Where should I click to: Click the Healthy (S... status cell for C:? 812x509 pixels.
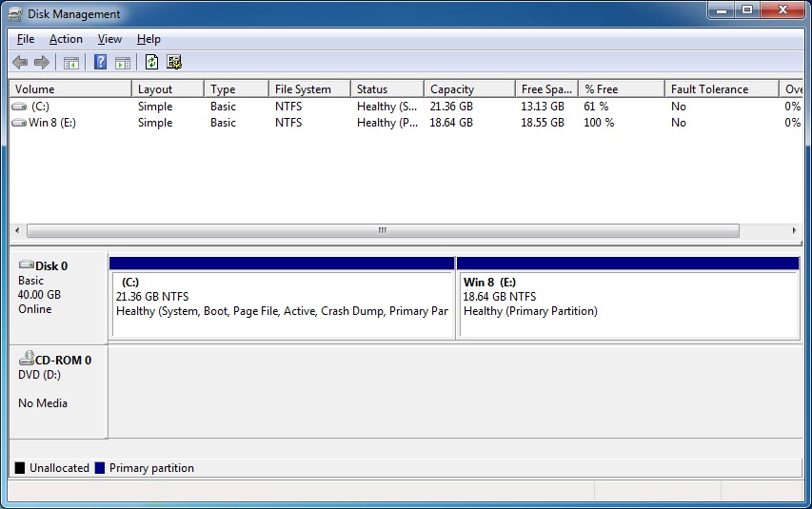386,107
